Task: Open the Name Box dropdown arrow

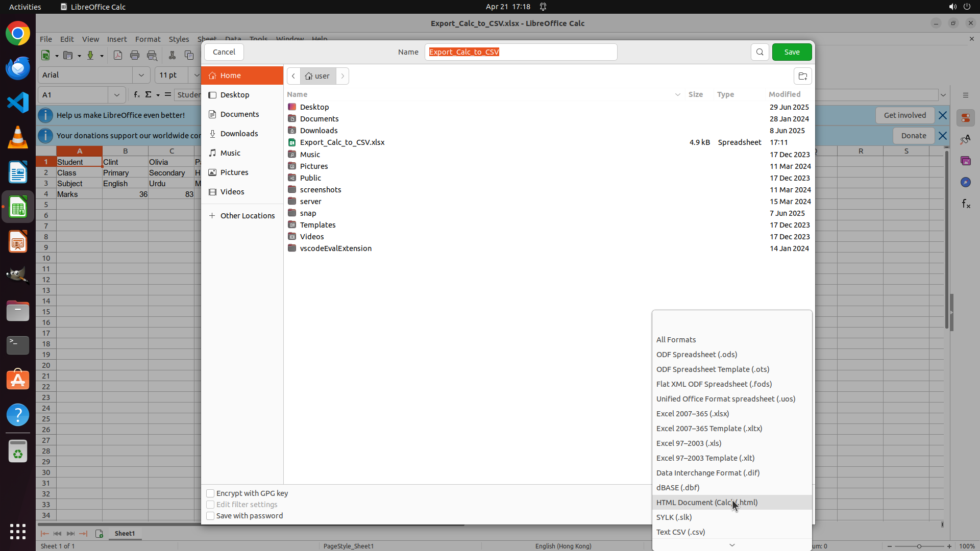Action: point(117,95)
